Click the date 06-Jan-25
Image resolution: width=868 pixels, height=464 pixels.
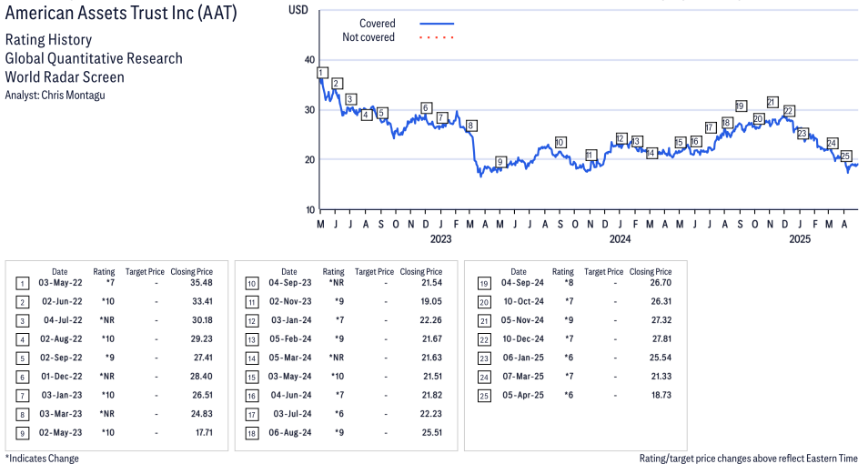point(523,358)
